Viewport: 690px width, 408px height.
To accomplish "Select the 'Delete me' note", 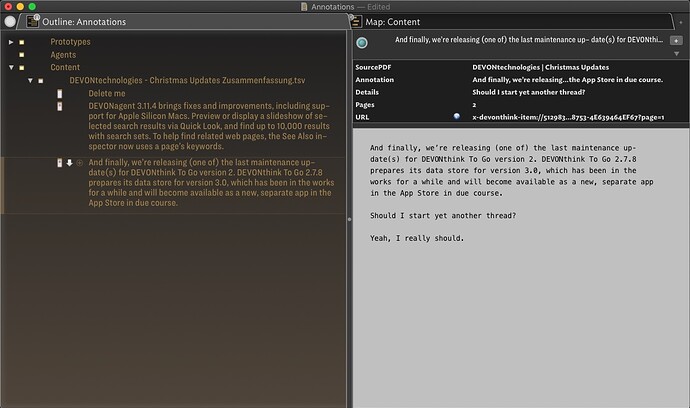I will click(107, 93).
